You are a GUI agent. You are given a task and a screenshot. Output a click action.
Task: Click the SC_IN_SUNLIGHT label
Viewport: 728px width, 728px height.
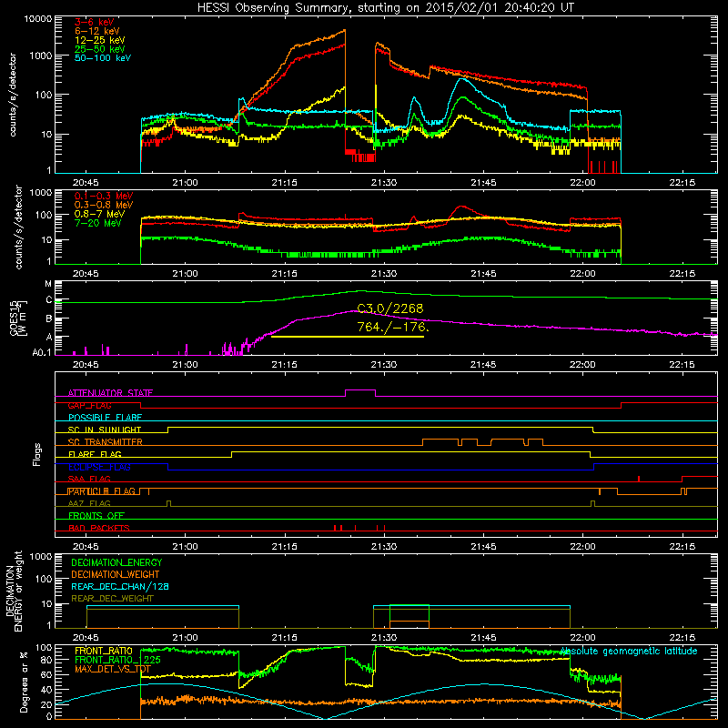[105, 430]
